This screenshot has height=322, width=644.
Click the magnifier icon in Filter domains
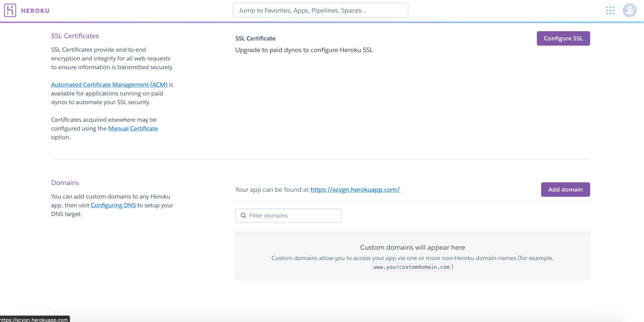point(244,215)
